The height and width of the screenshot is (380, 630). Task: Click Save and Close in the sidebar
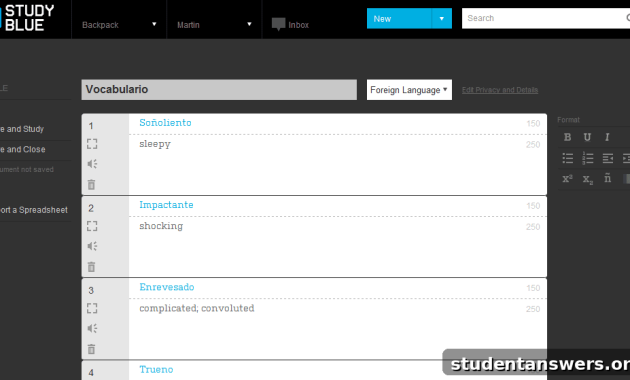coord(23,149)
